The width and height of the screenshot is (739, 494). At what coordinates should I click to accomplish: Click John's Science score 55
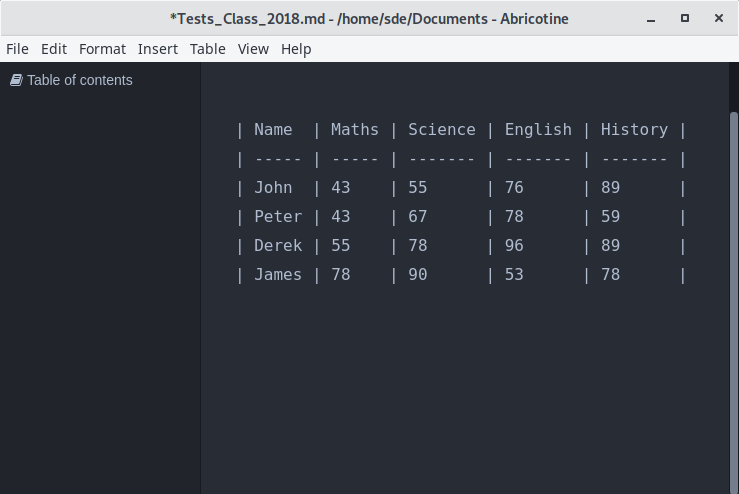tap(418, 188)
